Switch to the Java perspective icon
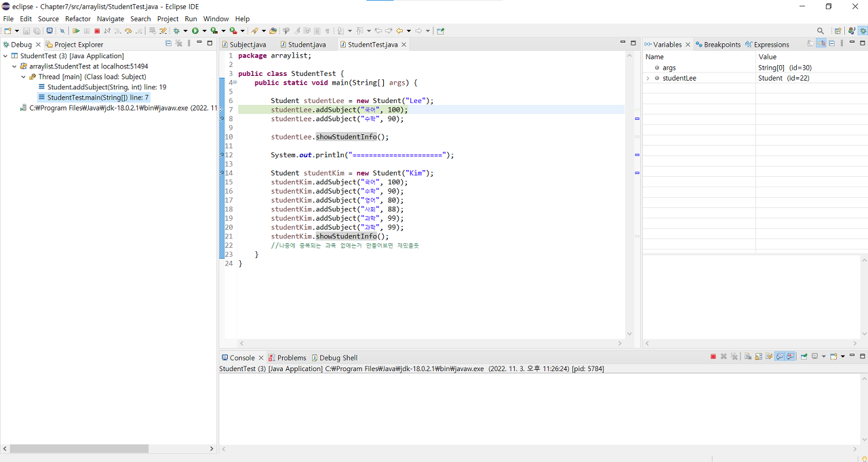 [851, 30]
